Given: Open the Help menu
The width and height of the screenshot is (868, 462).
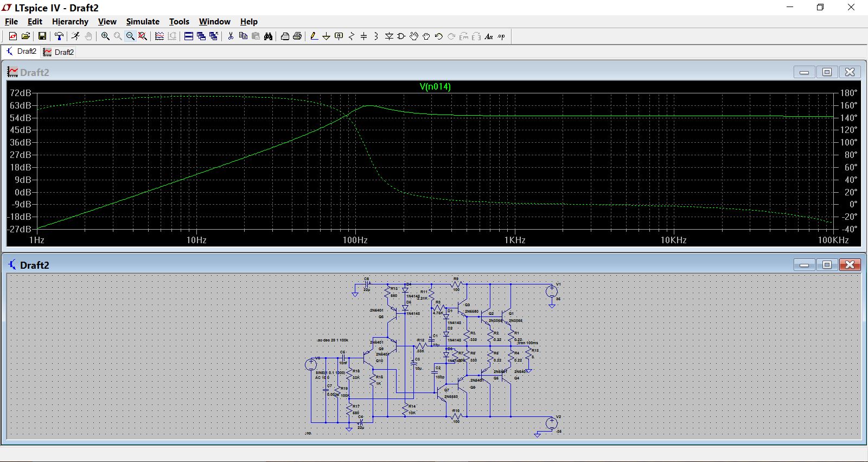Looking at the screenshot, I should click(x=249, y=22).
